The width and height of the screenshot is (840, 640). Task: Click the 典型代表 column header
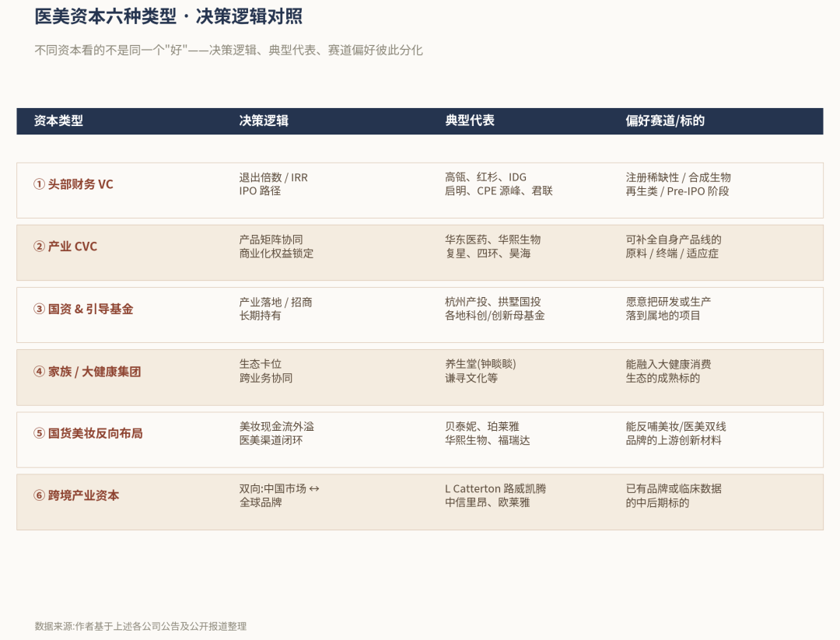pyautogui.click(x=469, y=121)
